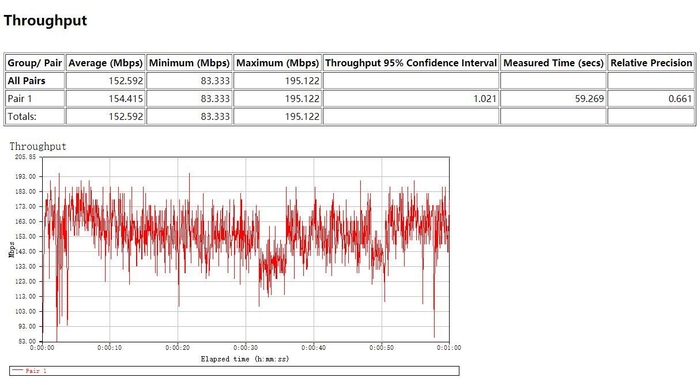Click y-axis tick 183.00
Image resolution: width=700 pixels, height=385 pixels.
[25, 191]
